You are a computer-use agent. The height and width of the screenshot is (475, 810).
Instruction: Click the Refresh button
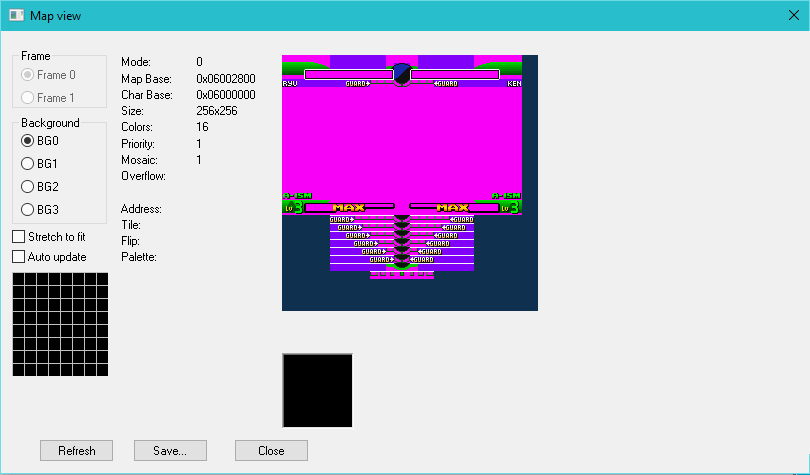[x=76, y=451]
